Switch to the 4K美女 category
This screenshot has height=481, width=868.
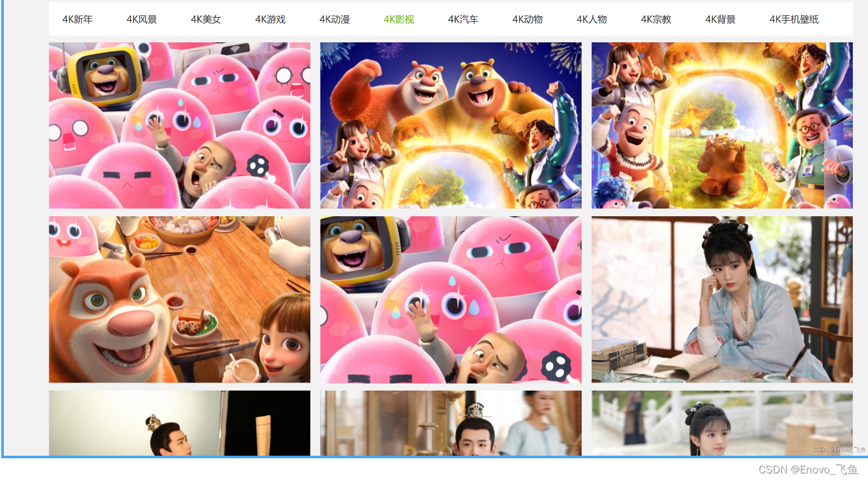coord(206,20)
